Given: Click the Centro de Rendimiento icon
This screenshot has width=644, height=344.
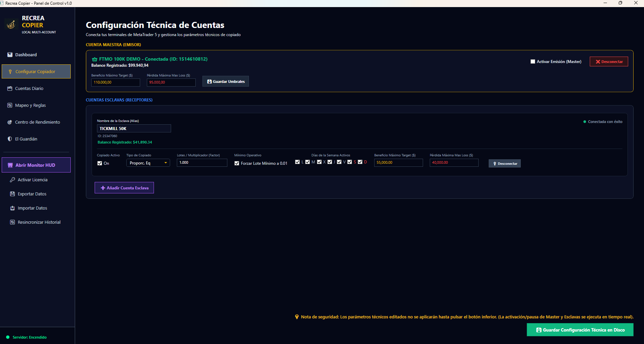Looking at the screenshot, I should point(10,122).
